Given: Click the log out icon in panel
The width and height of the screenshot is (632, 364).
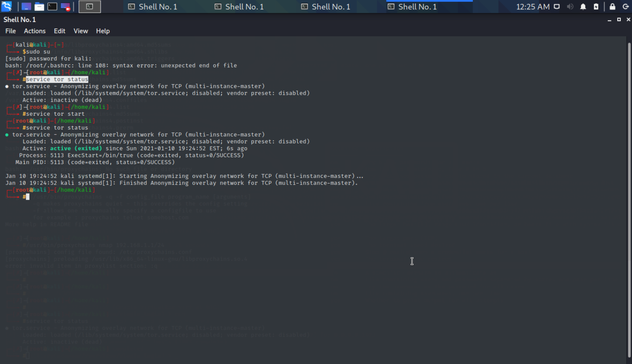Looking at the screenshot, I should (625, 7).
